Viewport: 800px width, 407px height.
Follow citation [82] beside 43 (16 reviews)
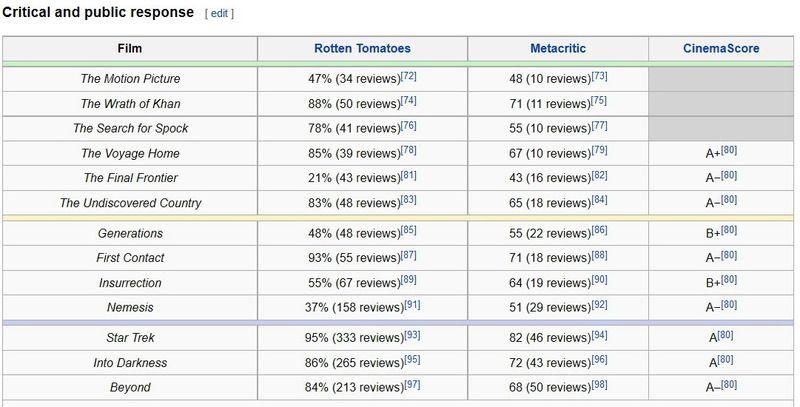(599, 175)
